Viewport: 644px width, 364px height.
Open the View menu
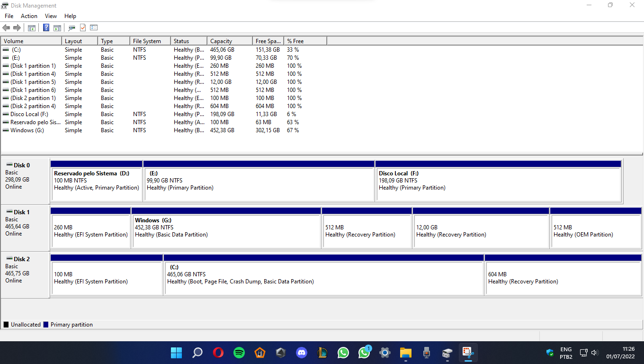coord(51,16)
